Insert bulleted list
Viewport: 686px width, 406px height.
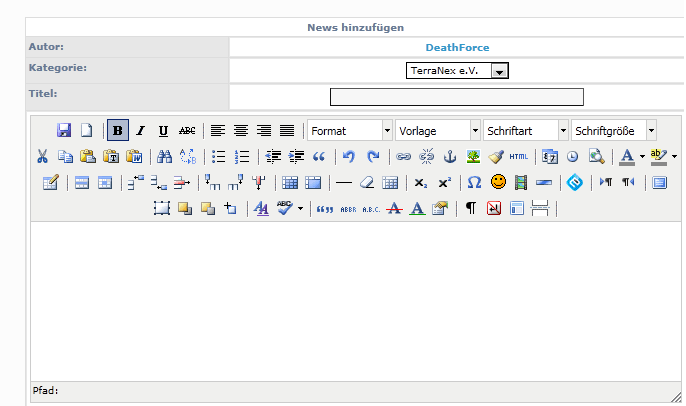[x=218, y=156]
